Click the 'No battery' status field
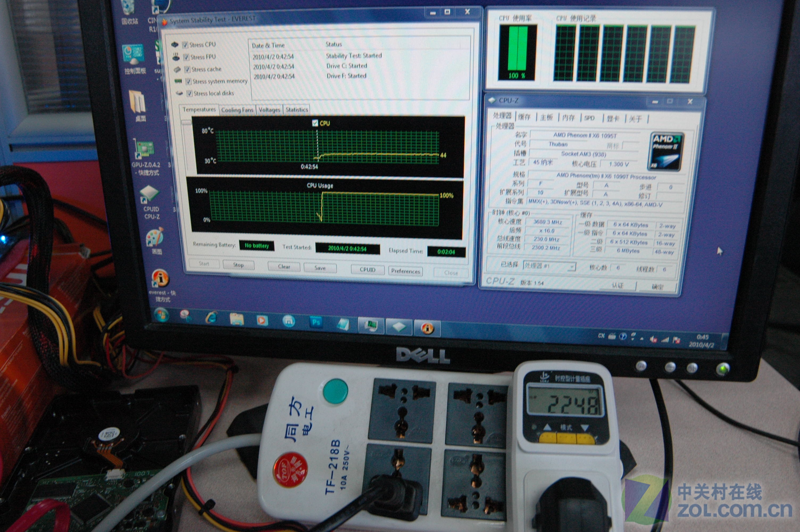The image size is (800, 532). (x=257, y=245)
